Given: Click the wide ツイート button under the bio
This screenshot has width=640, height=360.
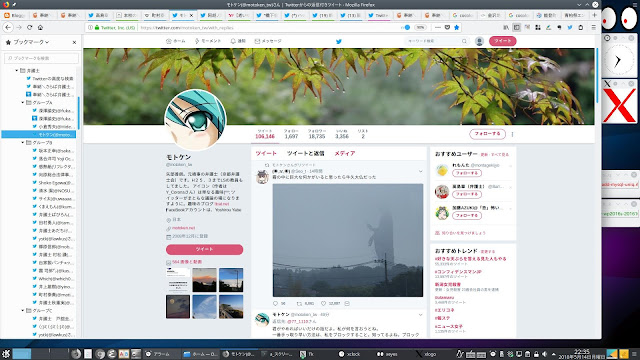Looking at the screenshot, I should (204, 249).
